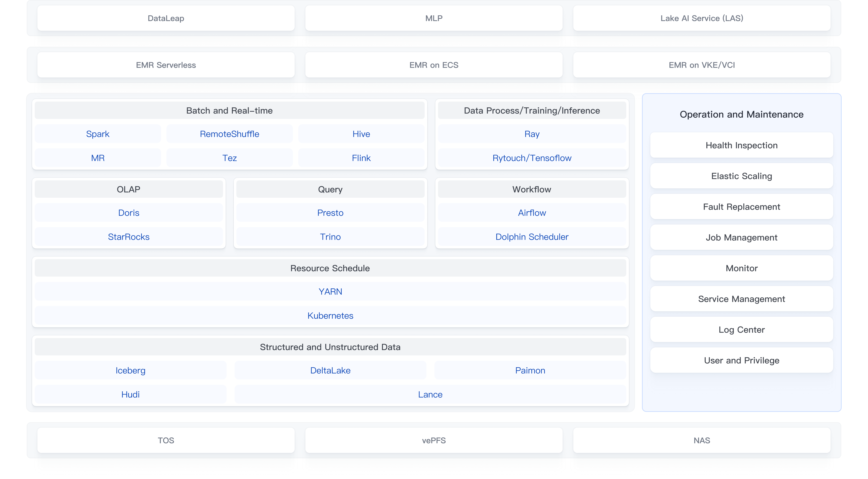This screenshot has height=479, width=868.
Task: Open the Lake AI Service (LAS) panel
Action: [x=702, y=18]
